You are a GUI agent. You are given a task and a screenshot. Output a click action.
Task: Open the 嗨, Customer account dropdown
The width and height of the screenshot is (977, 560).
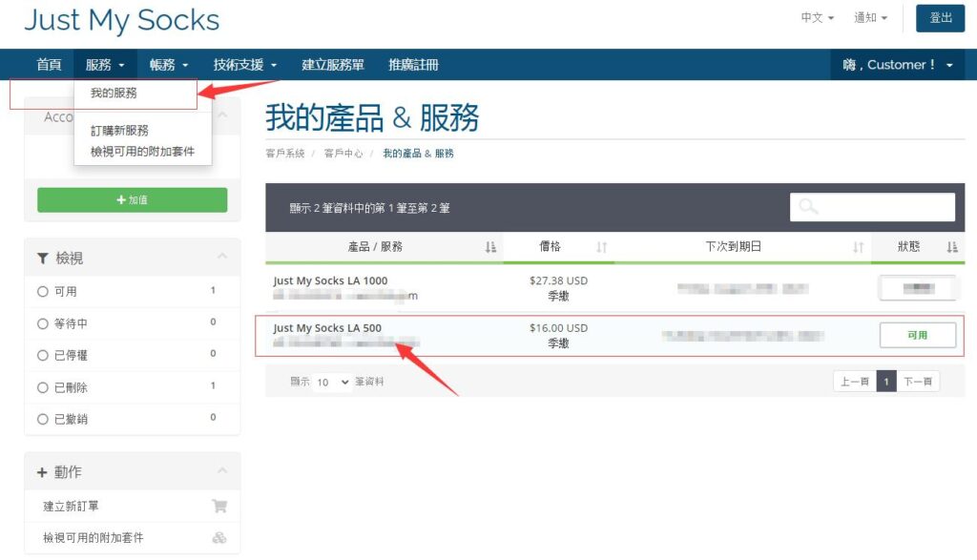click(x=898, y=64)
